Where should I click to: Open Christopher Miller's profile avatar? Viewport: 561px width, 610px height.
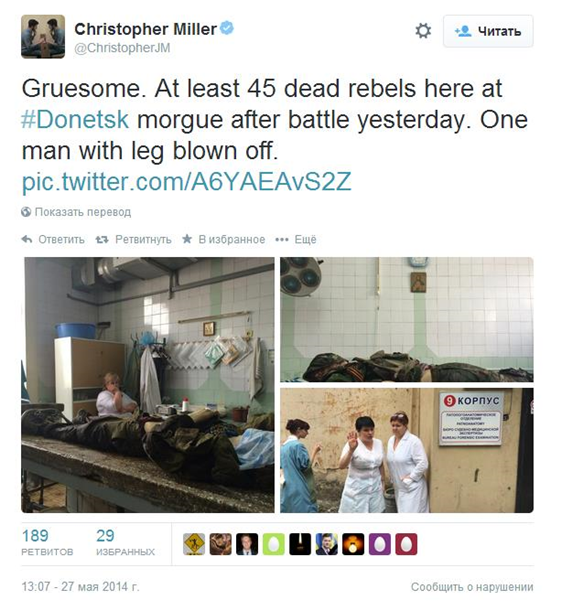click(43, 37)
